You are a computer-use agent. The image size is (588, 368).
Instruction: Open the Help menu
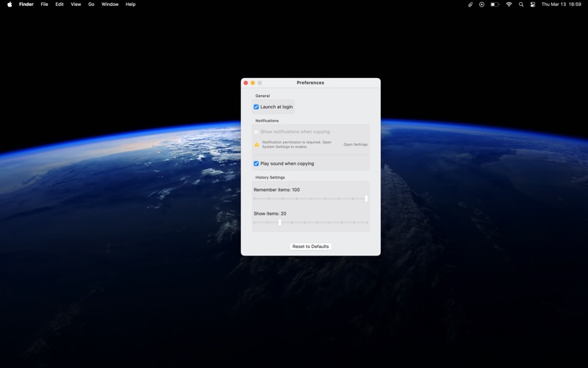click(x=131, y=4)
